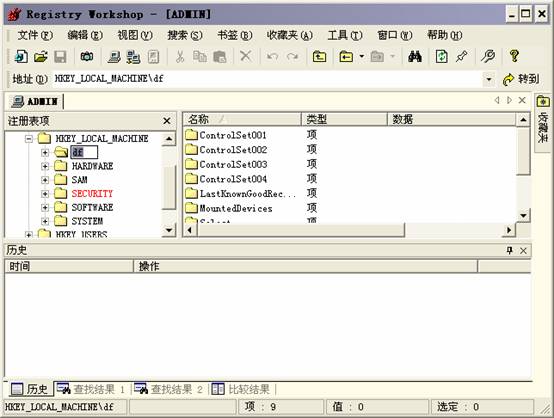Take a registry snapshot with camera icon
554x418 pixels.
tap(87, 57)
